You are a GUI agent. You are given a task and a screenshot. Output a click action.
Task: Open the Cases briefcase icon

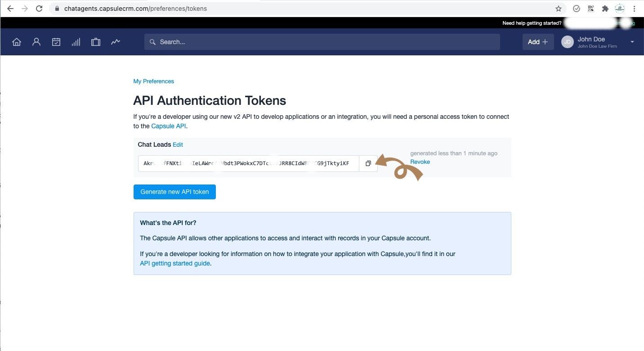pyautogui.click(x=96, y=42)
